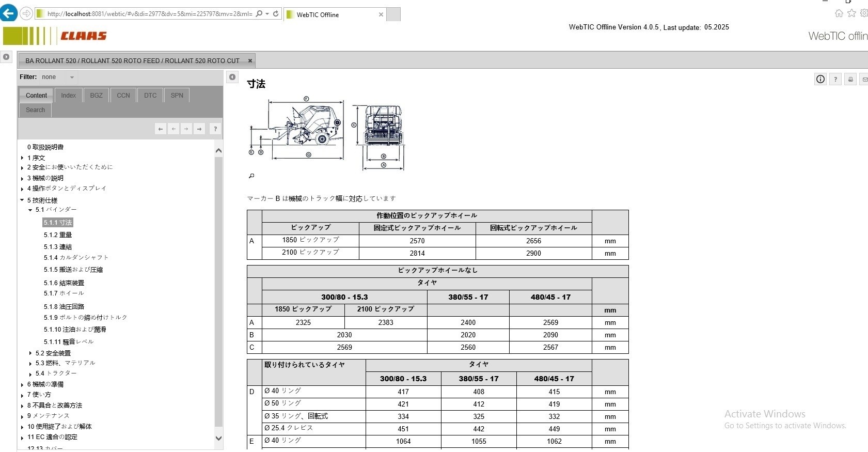Image resolution: width=868 pixels, height=452 pixels.
Task: Open section 5.1.10 注油および潤滑
Action: (x=75, y=330)
